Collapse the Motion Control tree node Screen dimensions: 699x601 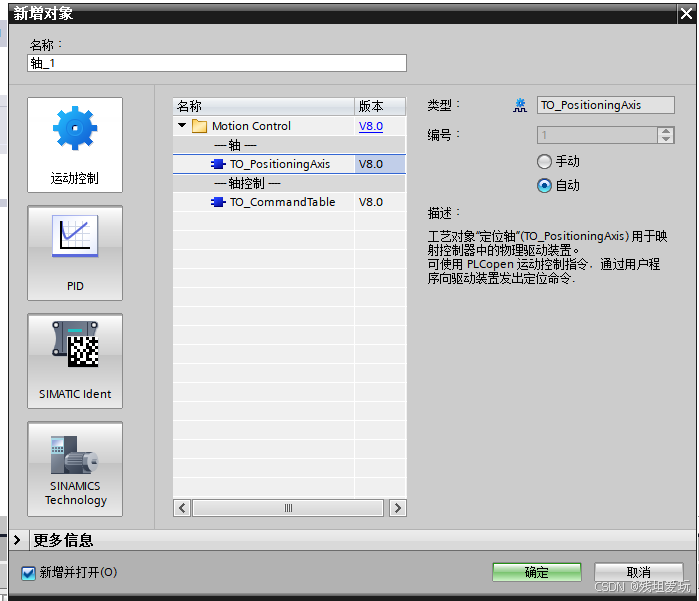click(x=182, y=125)
